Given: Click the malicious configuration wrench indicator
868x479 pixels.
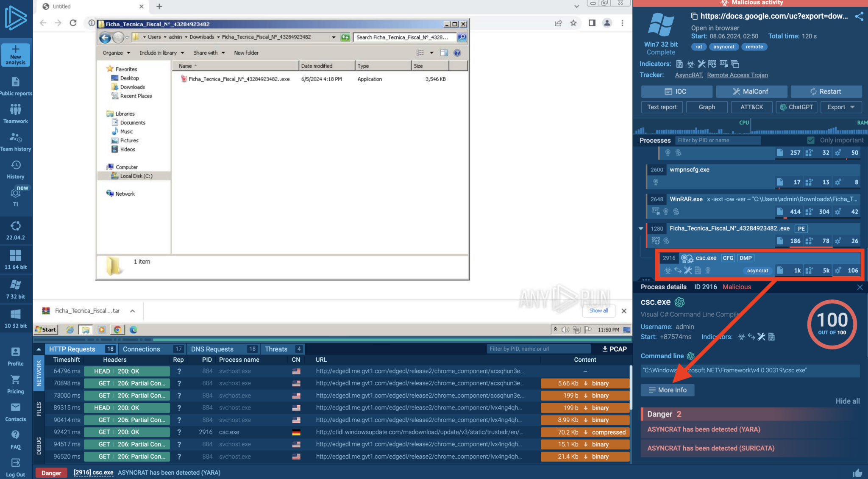Looking at the screenshot, I should [x=701, y=64].
